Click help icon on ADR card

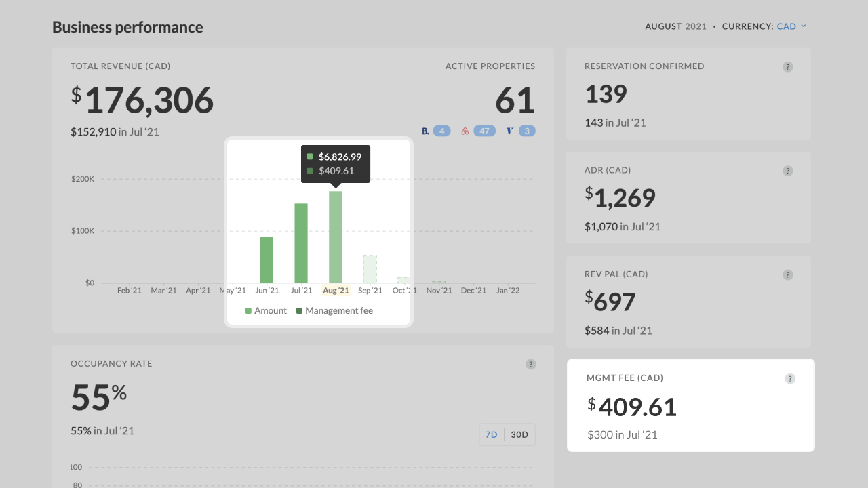[787, 171]
